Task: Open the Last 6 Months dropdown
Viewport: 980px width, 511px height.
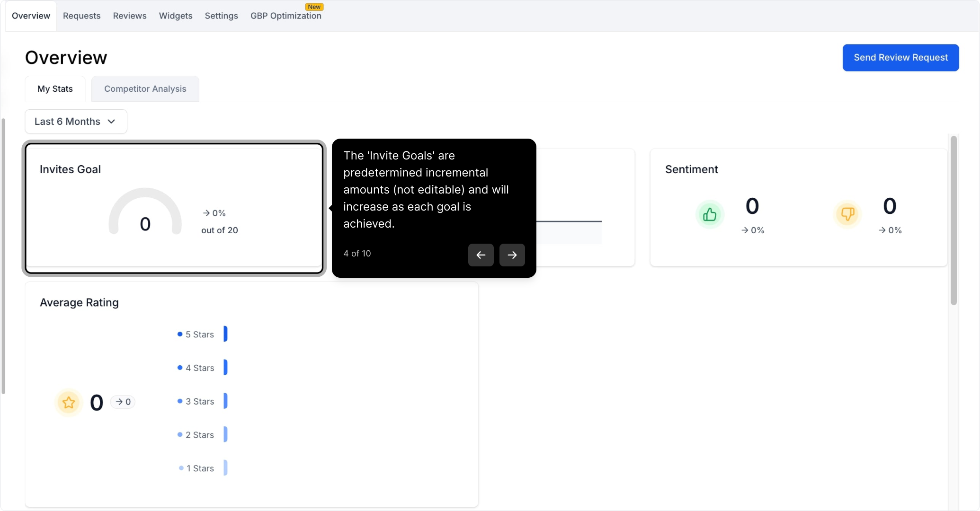Action: [76, 122]
